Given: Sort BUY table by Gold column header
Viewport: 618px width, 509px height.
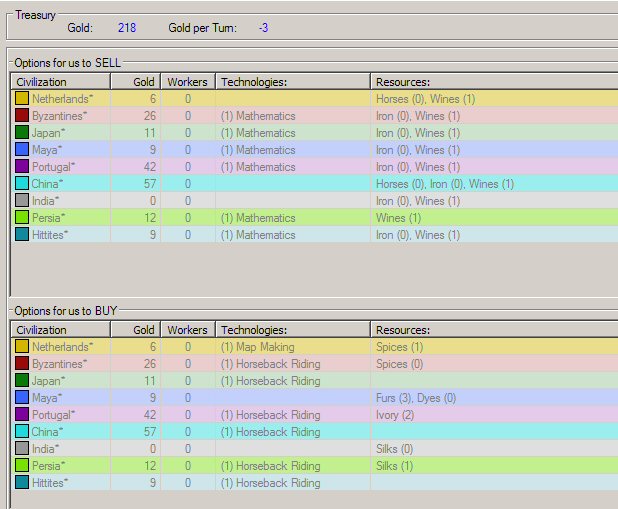Looking at the screenshot, I should pos(136,330).
